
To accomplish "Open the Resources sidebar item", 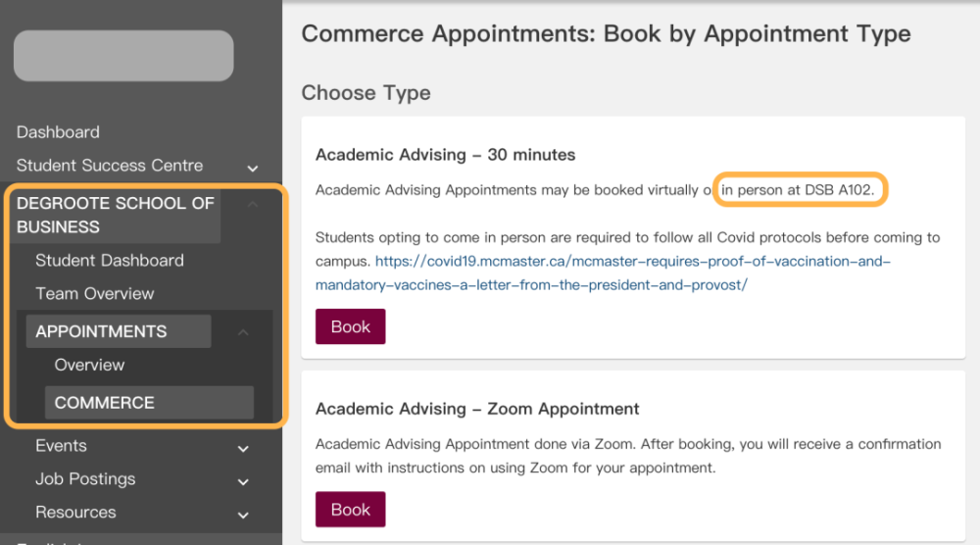I will [75, 513].
